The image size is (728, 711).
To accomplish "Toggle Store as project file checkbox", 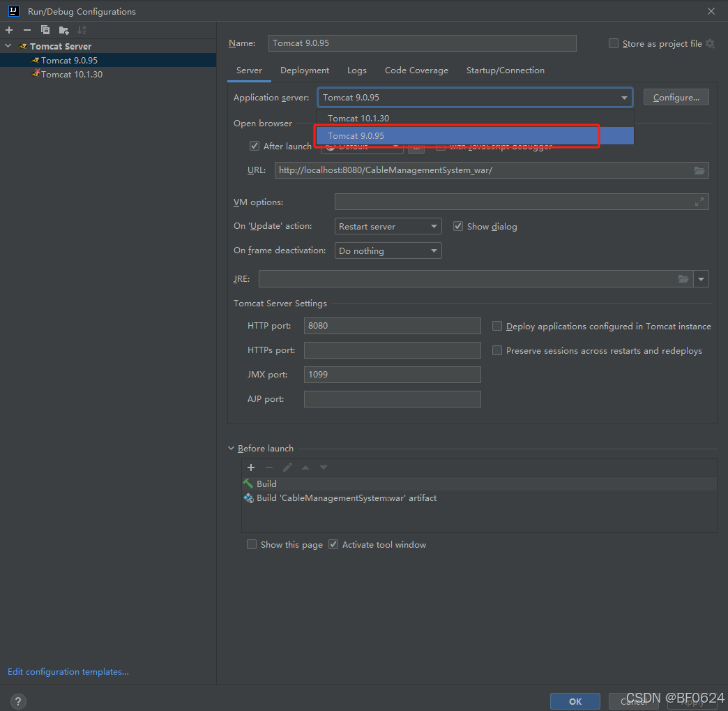I will [x=614, y=44].
